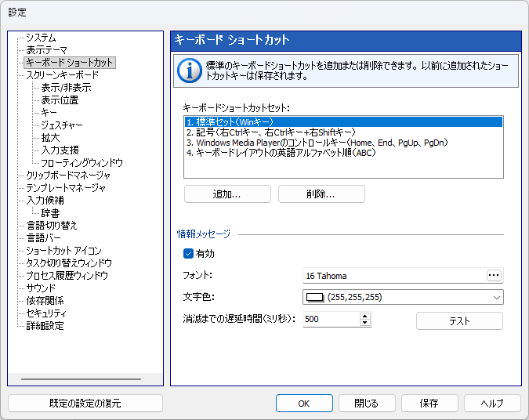Screen dimensions: 529x420
Task: Select 入力支援 sub-item
Action: [60, 150]
